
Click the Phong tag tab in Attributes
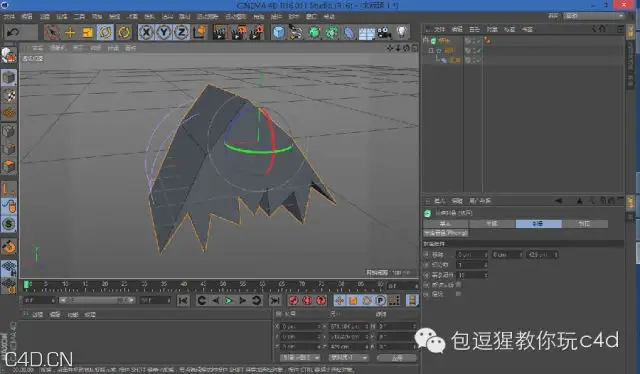pyautogui.click(x=446, y=233)
